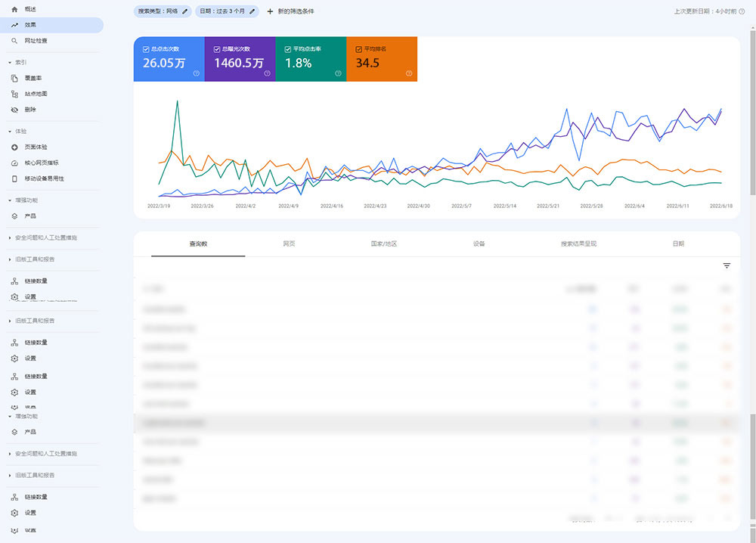Edit the 搜索类型：网络 filter pencil icon

184,11
